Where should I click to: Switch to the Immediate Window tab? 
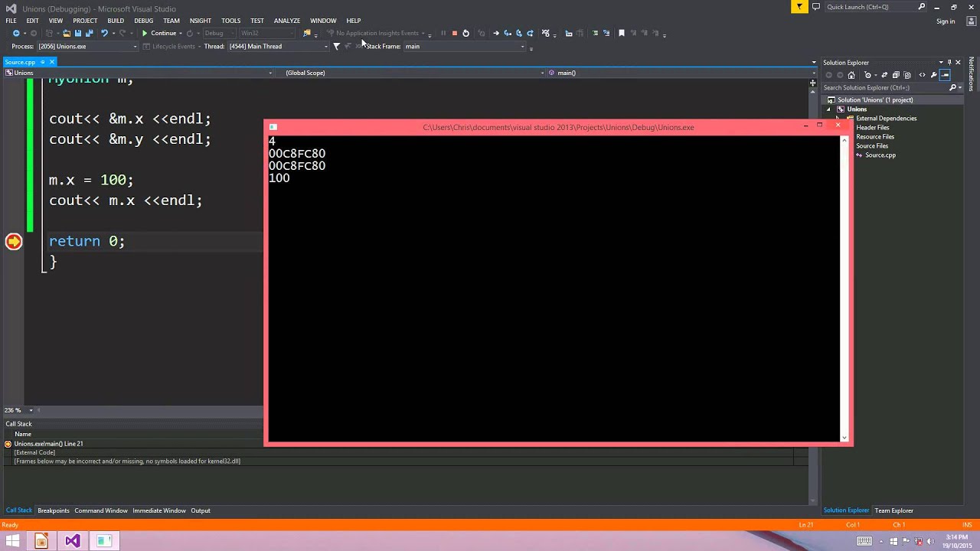[x=159, y=510]
